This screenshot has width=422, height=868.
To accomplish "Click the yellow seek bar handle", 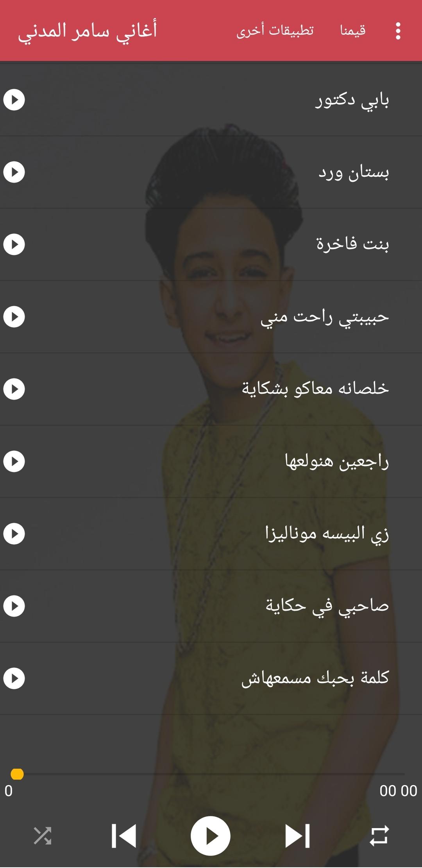I will click(17, 774).
